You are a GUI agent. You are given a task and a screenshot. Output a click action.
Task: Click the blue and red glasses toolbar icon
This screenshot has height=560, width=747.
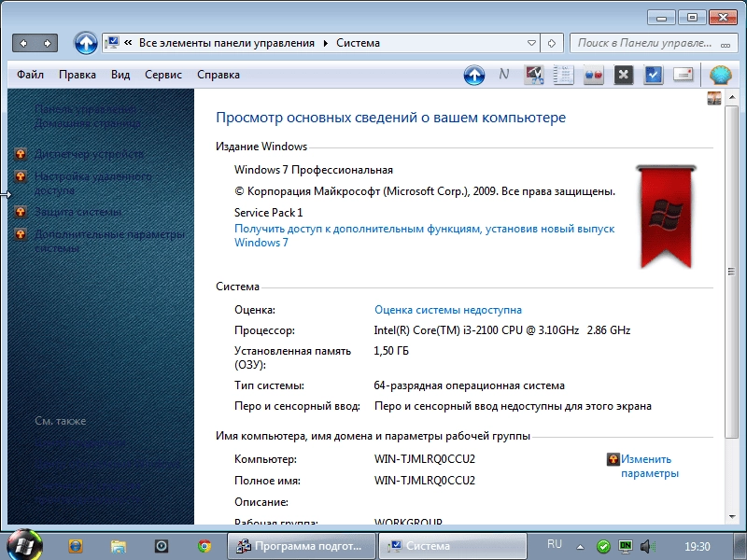coord(593,75)
